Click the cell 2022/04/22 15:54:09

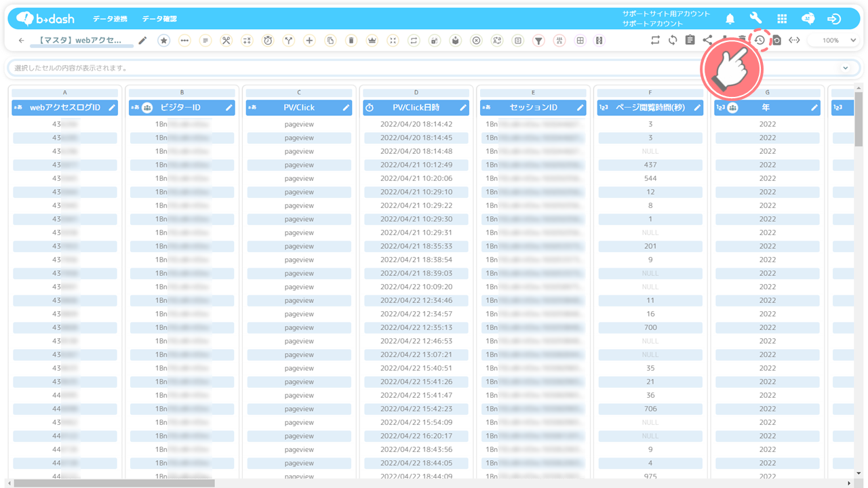tap(416, 422)
